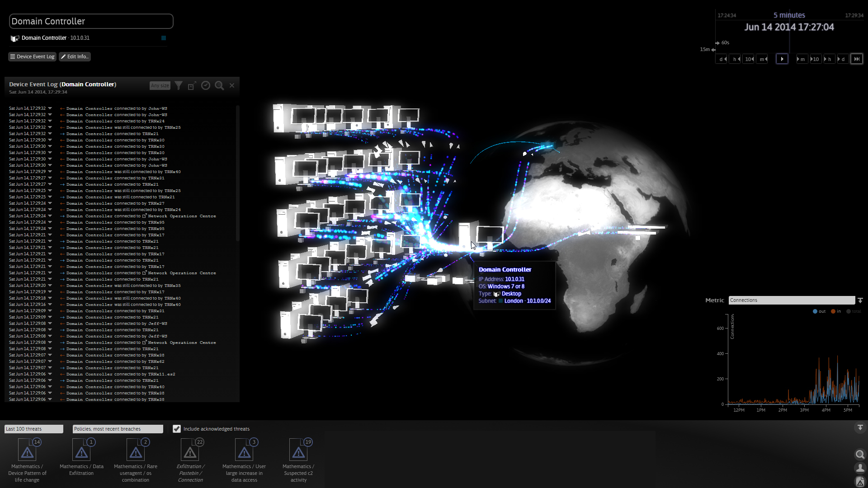Image resolution: width=868 pixels, height=488 pixels.
Task: Select the Exfiltration / Pastebin / Connection threat
Action: [x=190, y=451]
